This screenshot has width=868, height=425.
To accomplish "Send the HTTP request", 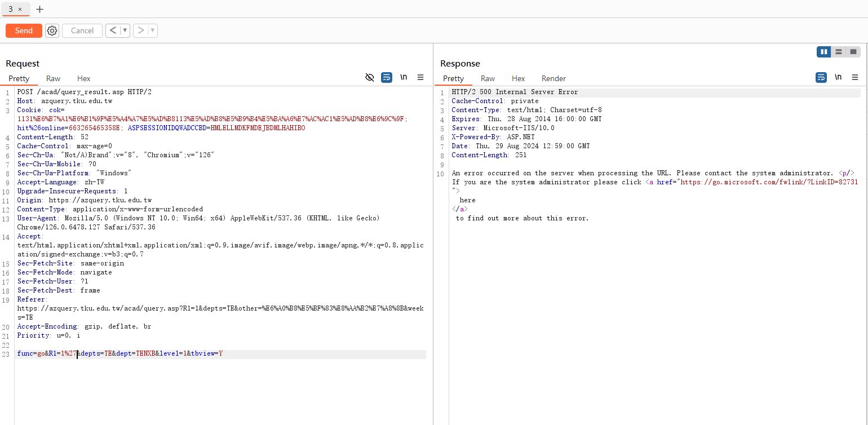I will tap(24, 30).
